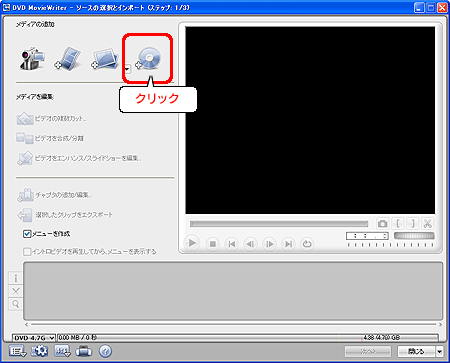Click the add video file filmstrip icon

pyautogui.click(x=68, y=59)
